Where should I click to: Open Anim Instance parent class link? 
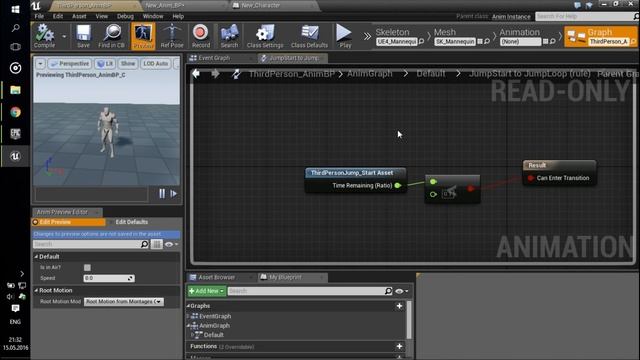coord(511,17)
